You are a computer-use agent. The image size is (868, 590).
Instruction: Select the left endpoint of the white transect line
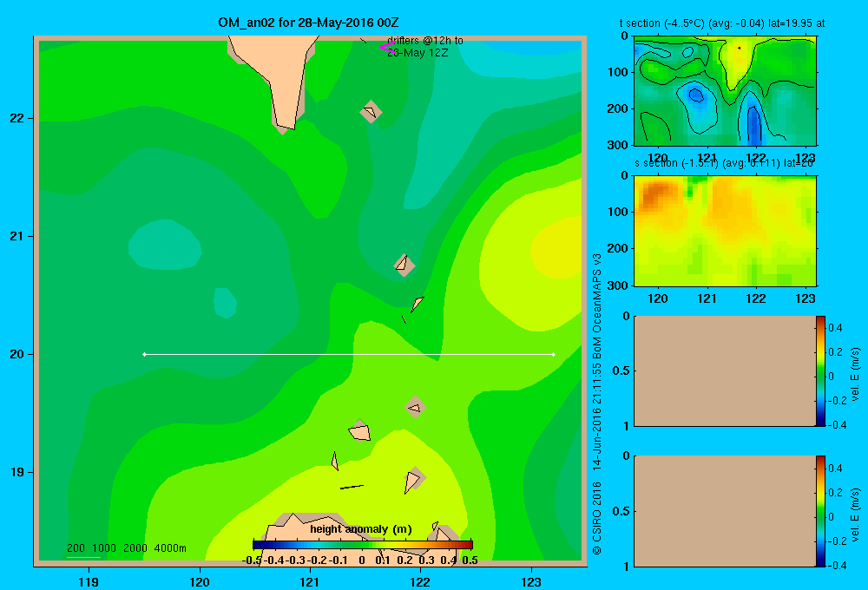coord(144,354)
